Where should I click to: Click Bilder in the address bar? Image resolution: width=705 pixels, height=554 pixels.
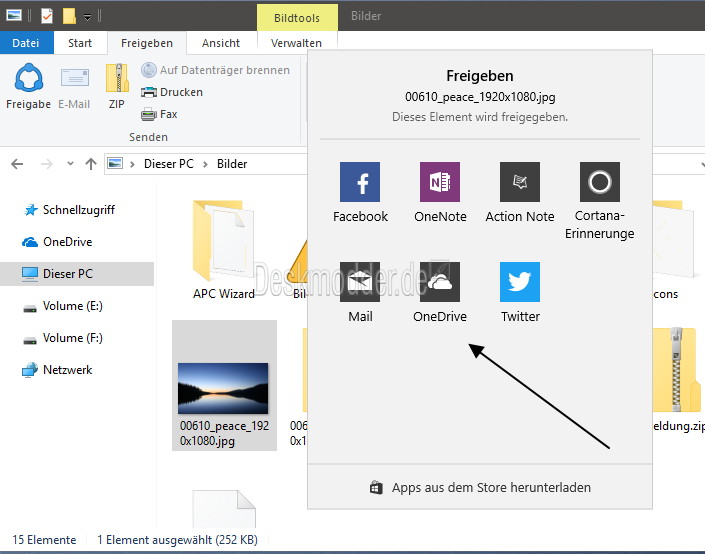pos(232,164)
